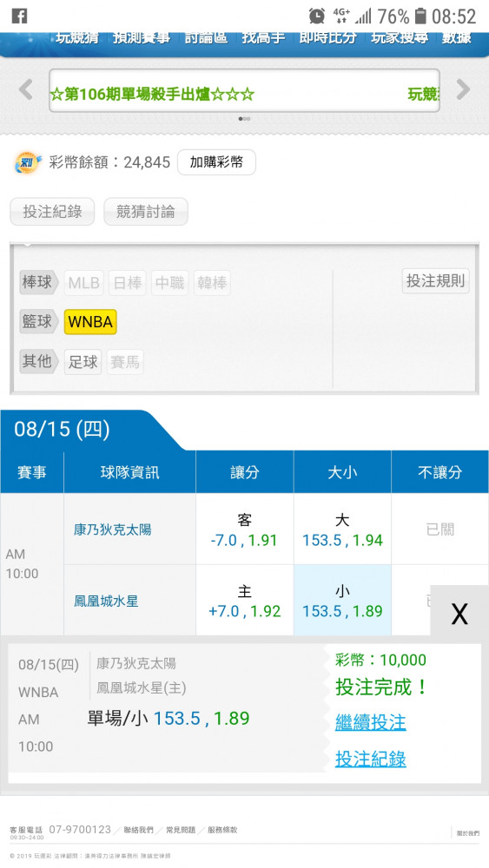Open the 競猜討論 button

[146, 212]
